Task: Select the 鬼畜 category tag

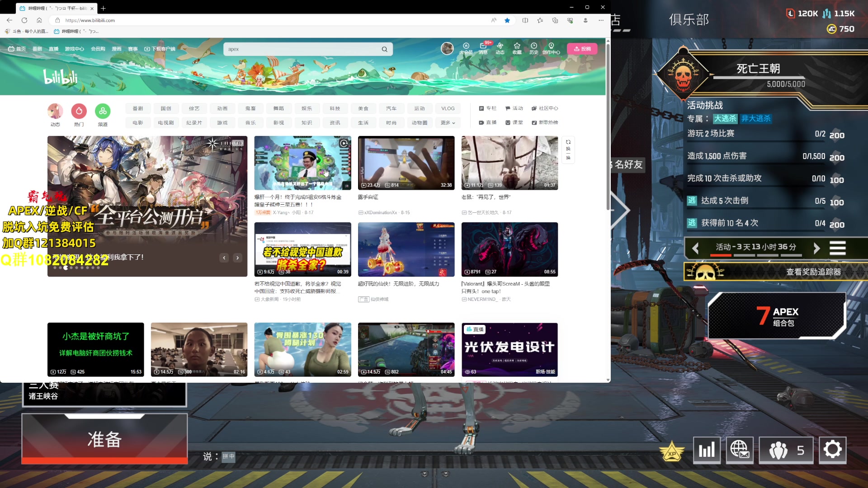Action: (x=250, y=108)
